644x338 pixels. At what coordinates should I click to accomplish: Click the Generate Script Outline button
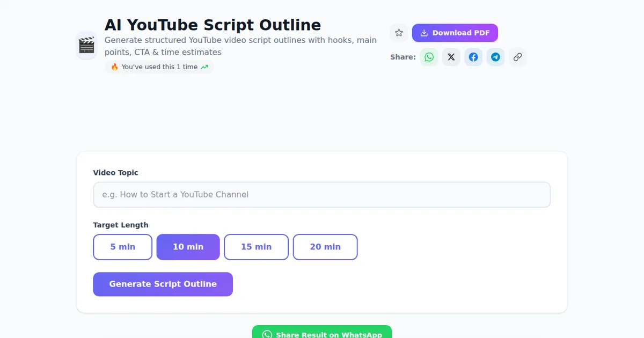(163, 284)
